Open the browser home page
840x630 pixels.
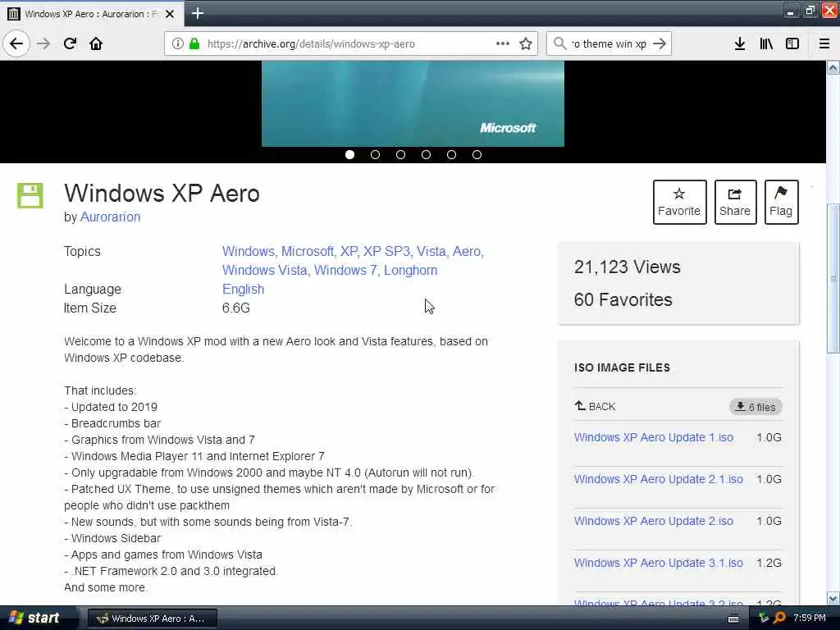(96, 43)
